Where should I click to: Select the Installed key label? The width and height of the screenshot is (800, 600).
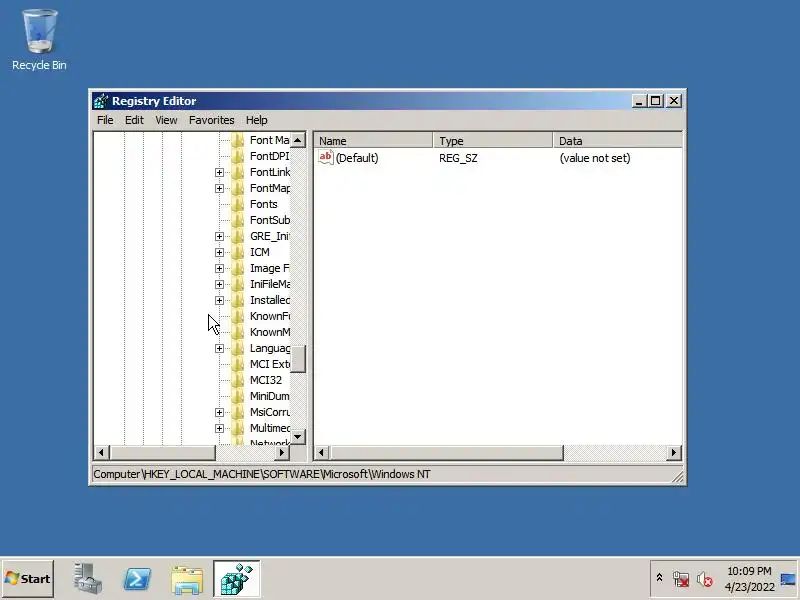click(269, 300)
